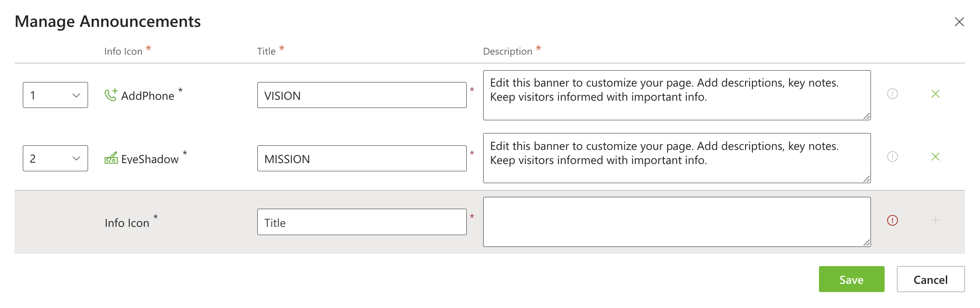Click the plus icon to add announcement
Image resolution: width=980 pixels, height=308 pixels.
tap(935, 221)
